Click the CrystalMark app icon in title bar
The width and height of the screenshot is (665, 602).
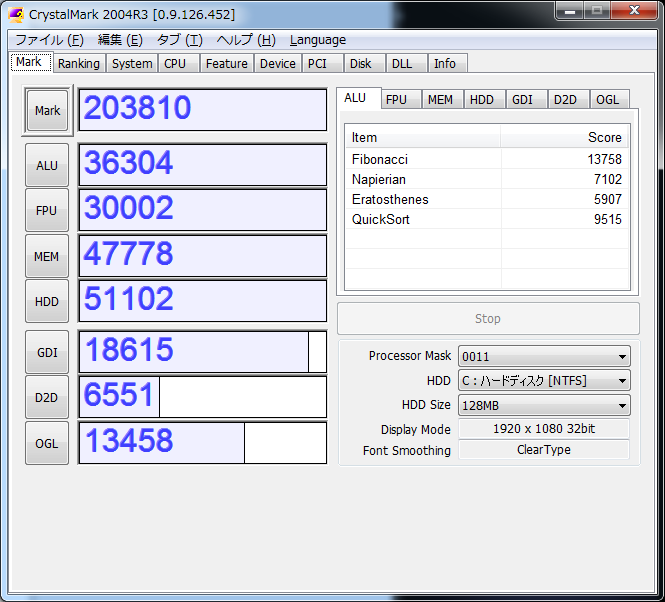tap(16, 14)
